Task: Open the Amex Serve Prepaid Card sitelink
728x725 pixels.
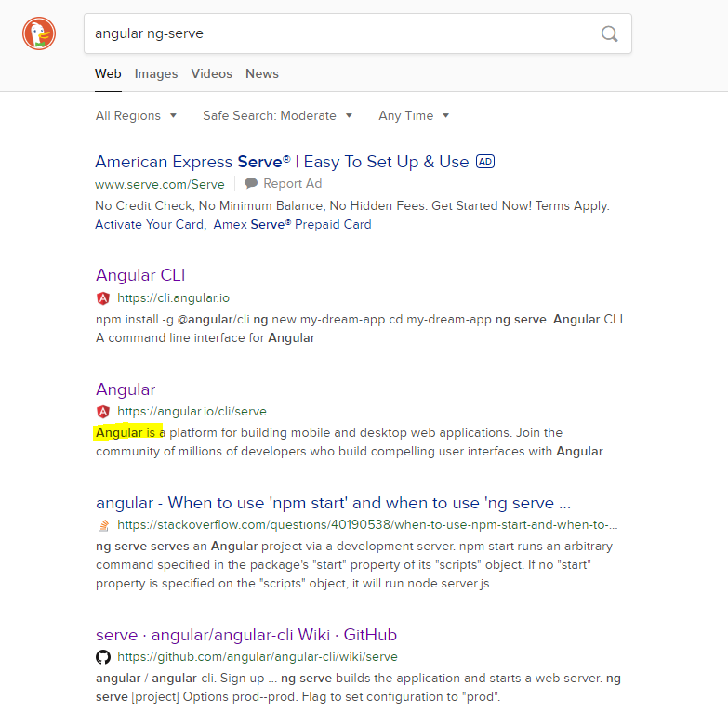Action: (293, 224)
